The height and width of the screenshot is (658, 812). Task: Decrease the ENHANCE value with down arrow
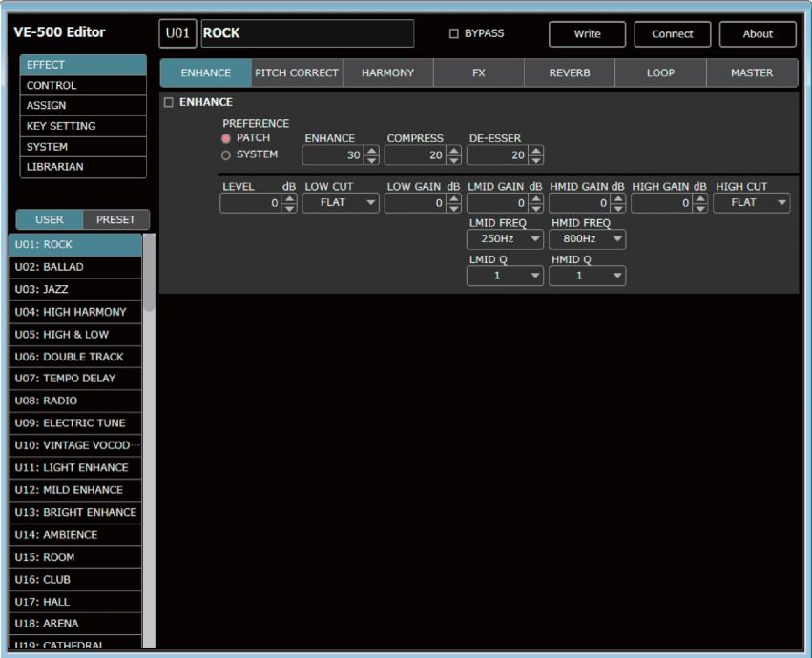click(x=372, y=160)
